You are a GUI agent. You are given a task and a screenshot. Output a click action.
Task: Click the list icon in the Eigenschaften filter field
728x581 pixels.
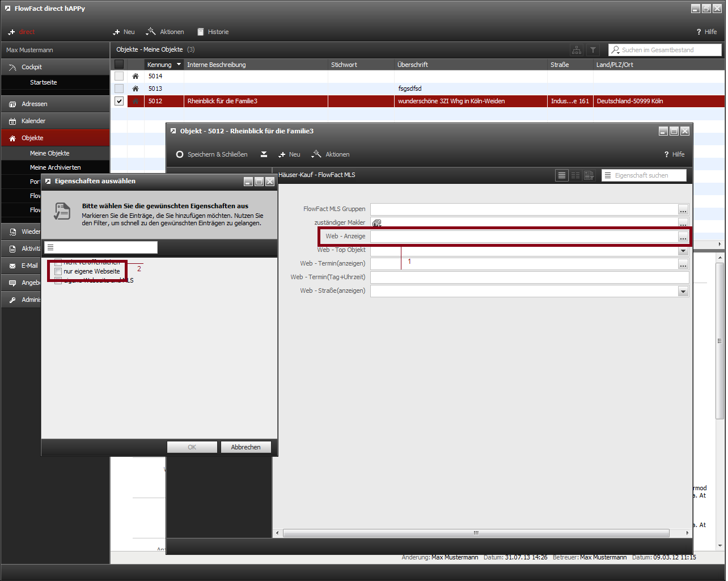click(50, 247)
